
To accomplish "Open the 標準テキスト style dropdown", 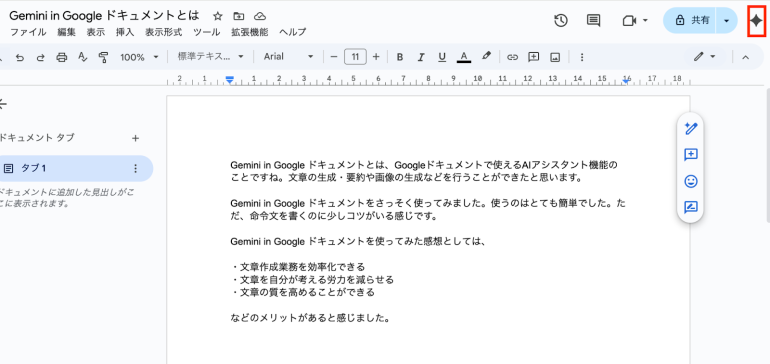I will 211,56.
